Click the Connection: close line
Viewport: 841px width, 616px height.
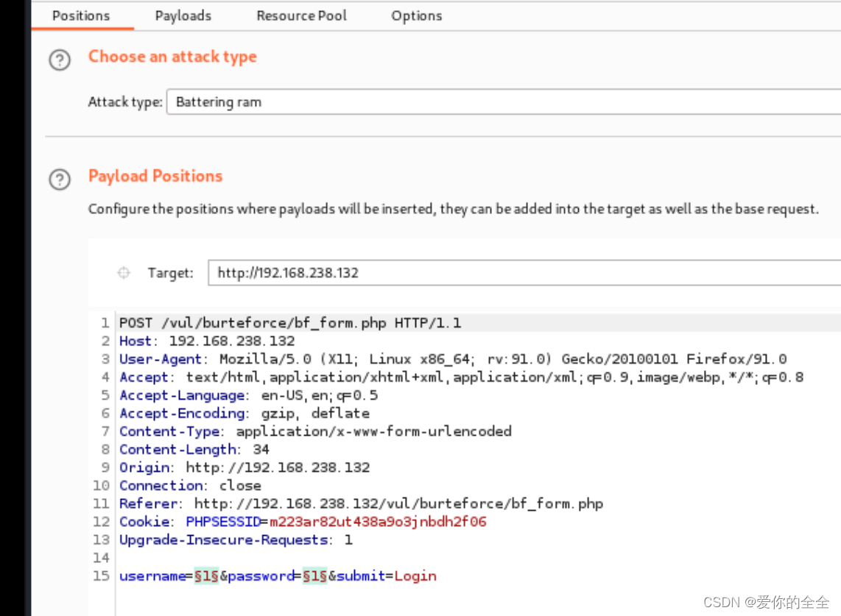point(190,485)
